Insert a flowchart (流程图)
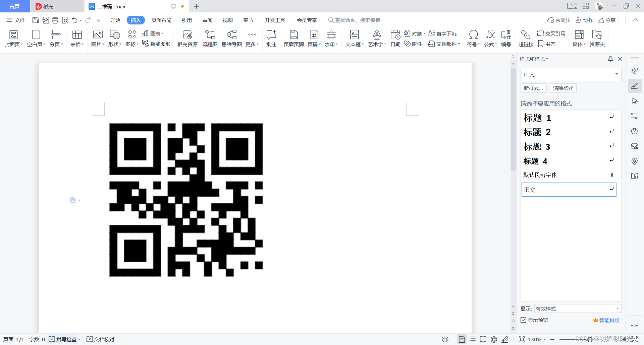This screenshot has height=345, width=644. (210, 39)
